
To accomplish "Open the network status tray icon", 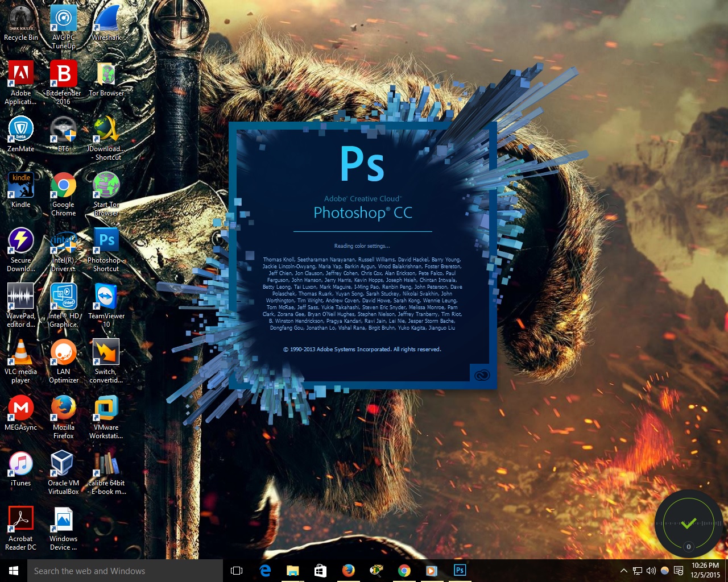I will click(x=638, y=571).
